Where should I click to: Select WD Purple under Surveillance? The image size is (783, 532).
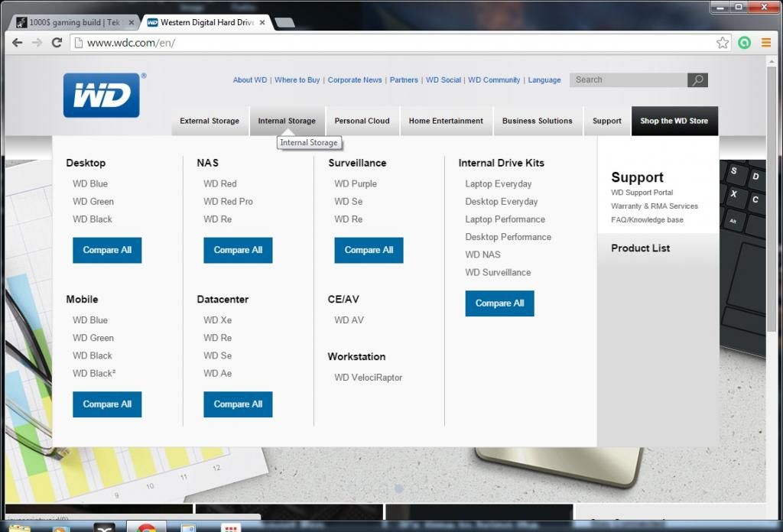(356, 183)
